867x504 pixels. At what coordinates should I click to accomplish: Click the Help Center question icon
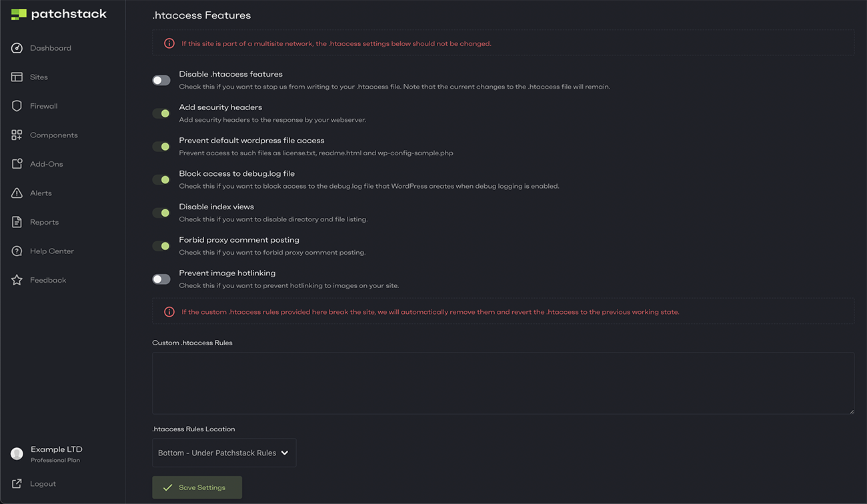17,251
